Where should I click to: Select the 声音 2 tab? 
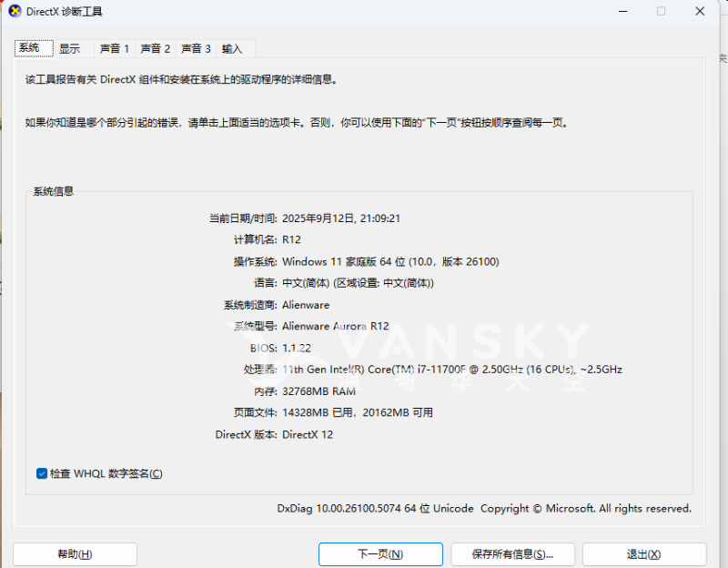(155, 48)
